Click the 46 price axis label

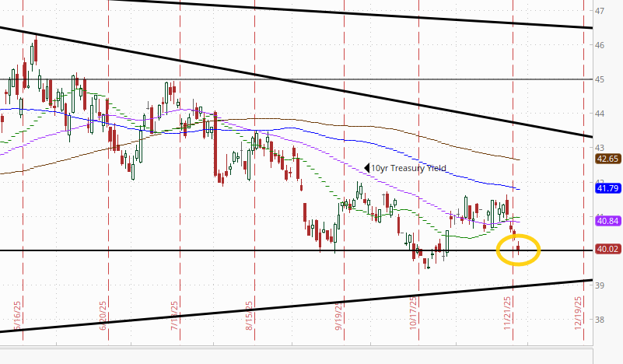tap(600, 45)
